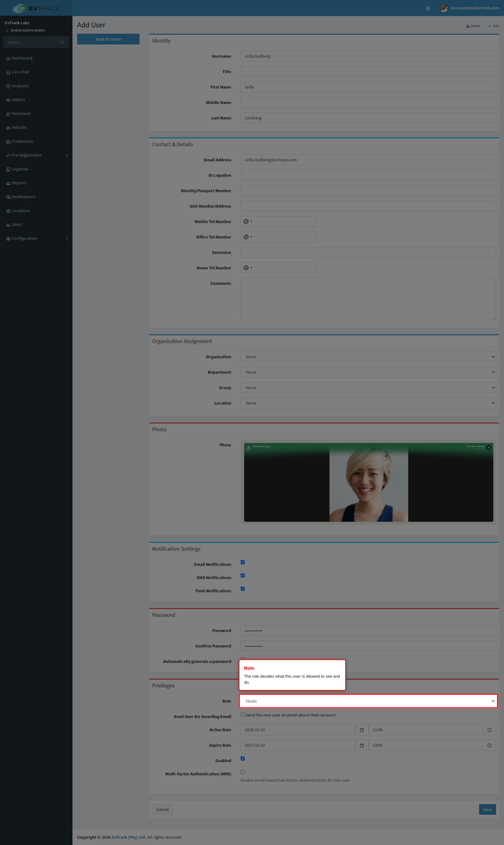Open Credentials in sidebar
The height and width of the screenshot is (845, 504).
36,141
